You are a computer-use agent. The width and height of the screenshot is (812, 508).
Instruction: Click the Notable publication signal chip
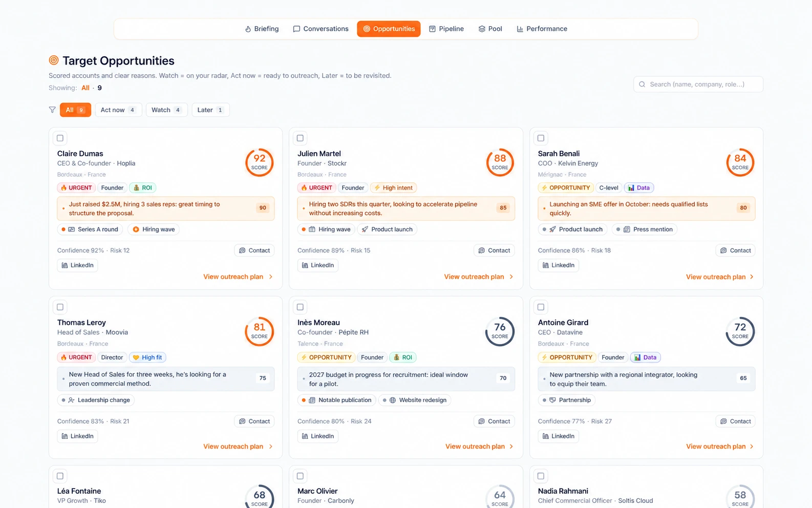337,400
